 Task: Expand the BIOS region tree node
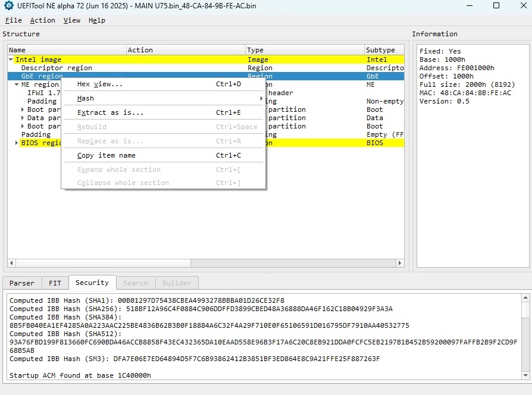pyautogui.click(x=17, y=143)
